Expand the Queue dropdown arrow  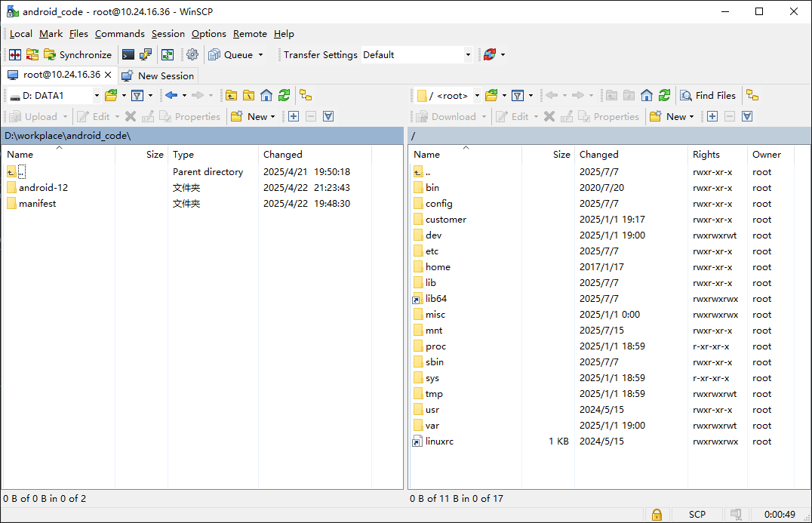(260, 55)
